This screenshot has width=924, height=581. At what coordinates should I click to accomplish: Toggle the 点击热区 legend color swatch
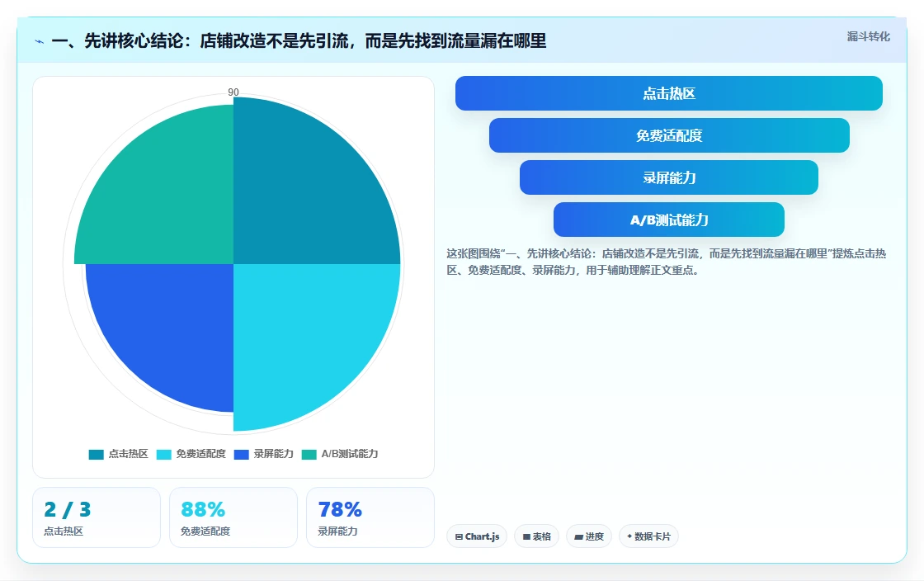[x=96, y=454]
